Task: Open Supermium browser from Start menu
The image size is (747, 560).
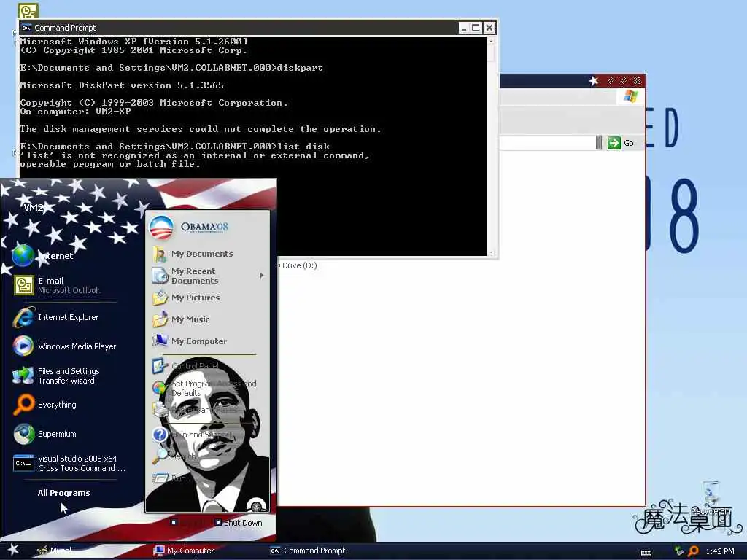Action: (x=45, y=434)
